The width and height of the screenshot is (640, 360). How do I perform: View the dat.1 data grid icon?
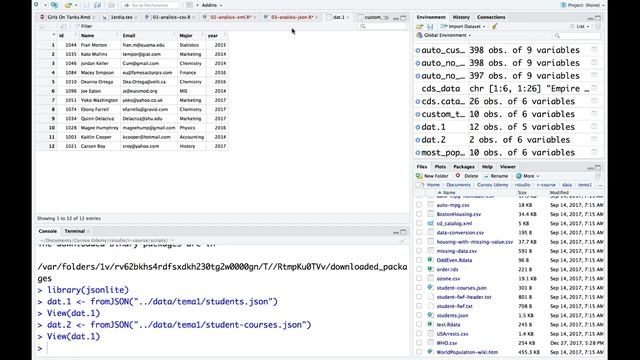[x=594, y=127]
